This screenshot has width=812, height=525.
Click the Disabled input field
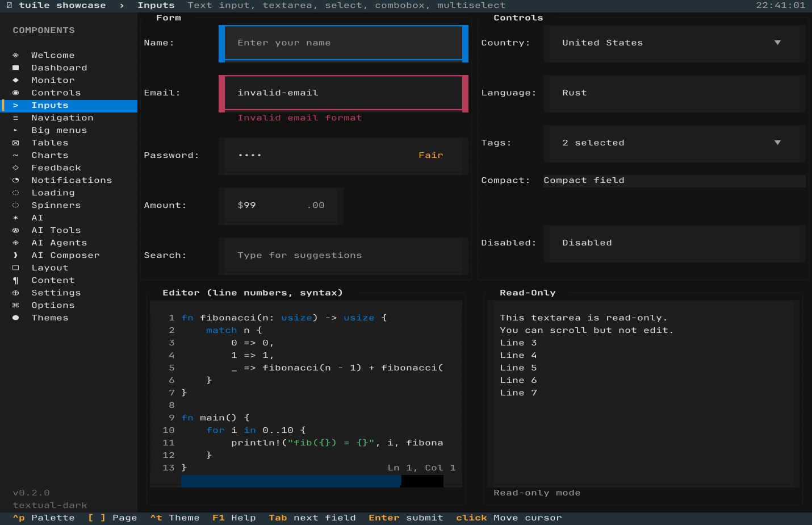click(x=675, y=243)
